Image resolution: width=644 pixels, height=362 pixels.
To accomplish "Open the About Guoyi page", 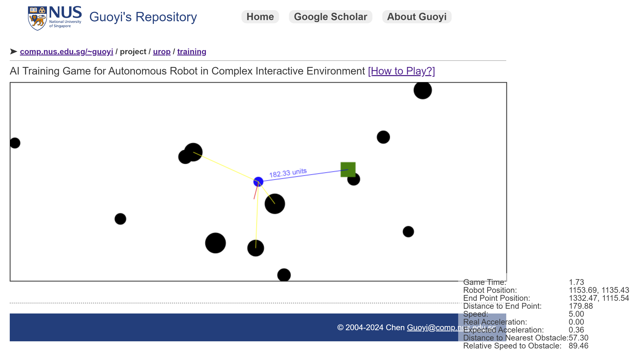I will [417, 17].
